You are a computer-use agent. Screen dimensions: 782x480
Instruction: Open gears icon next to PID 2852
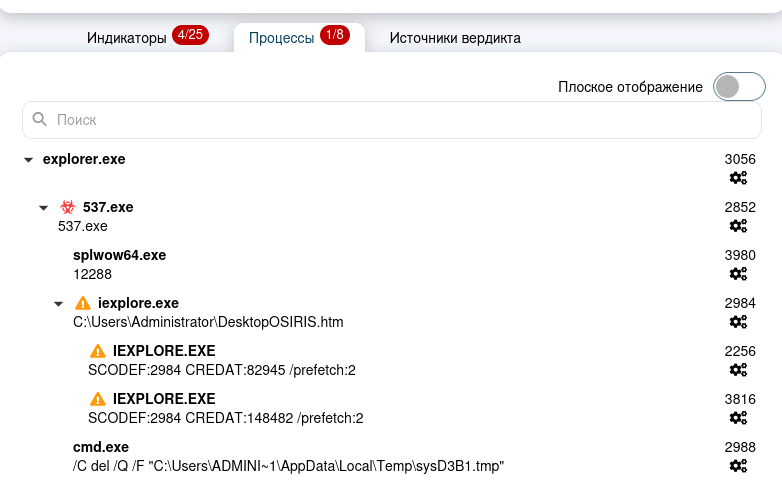[x=738, y=226]
